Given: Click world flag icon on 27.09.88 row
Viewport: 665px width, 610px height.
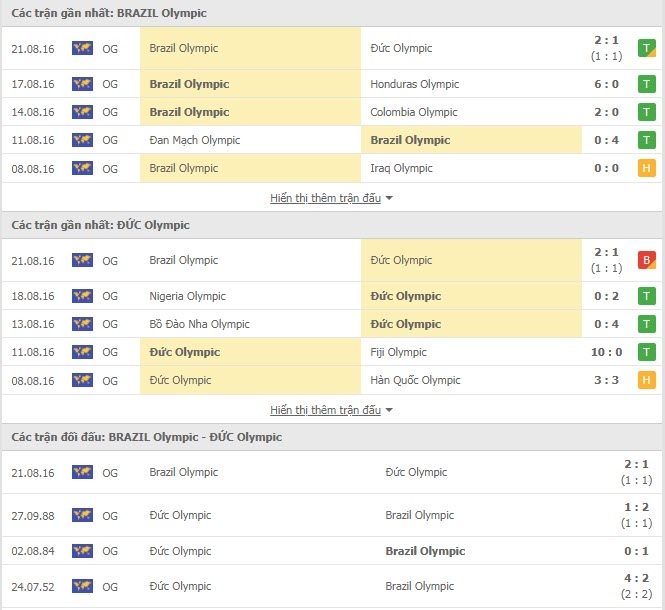Looking at the screenshot, I should pos(82,515).
